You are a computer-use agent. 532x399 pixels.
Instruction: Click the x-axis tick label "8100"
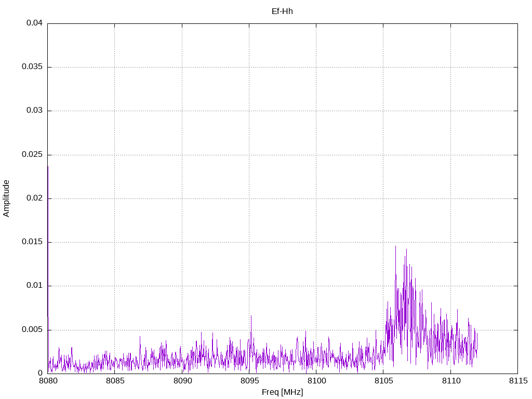click(x=316, y=381)
